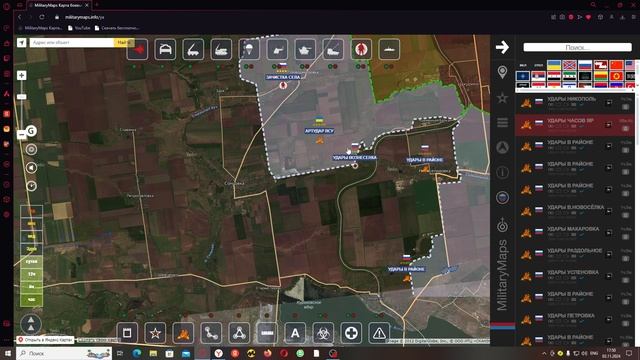
Task: Select the air defense system icon
Action: [221, 49]
